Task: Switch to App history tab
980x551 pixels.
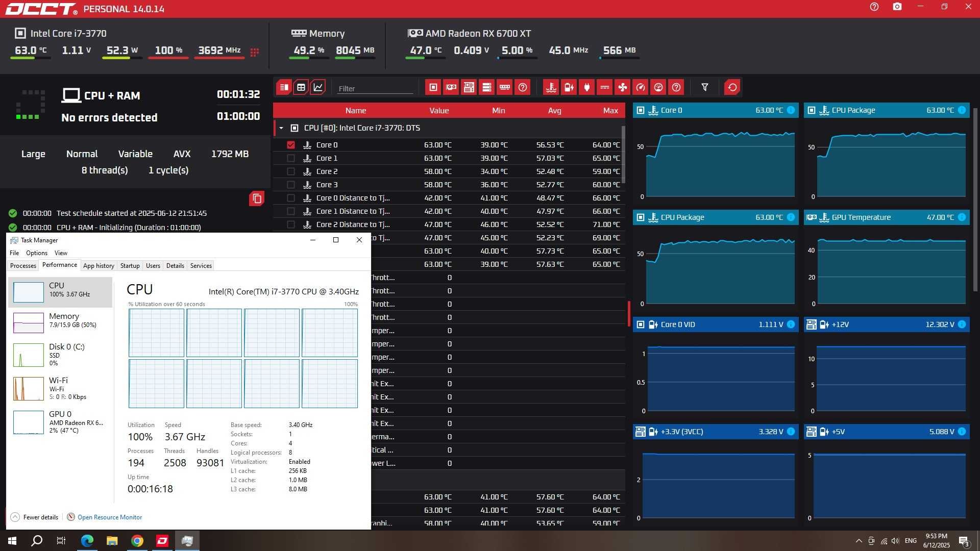Action: tap(99, 266)
